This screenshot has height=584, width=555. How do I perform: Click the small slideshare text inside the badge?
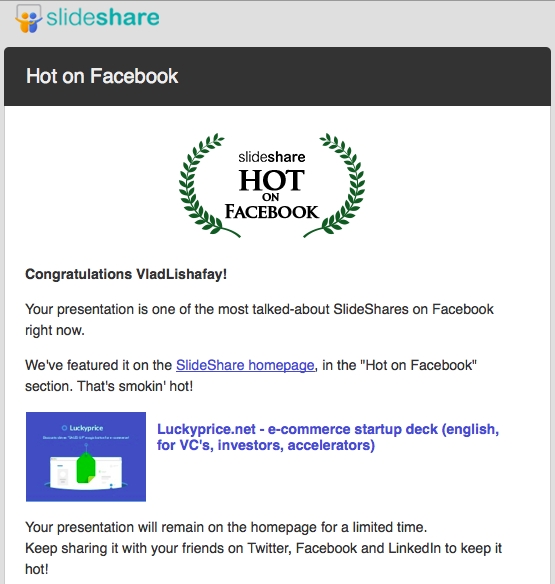pyautogui.click(x=272, y=157)
